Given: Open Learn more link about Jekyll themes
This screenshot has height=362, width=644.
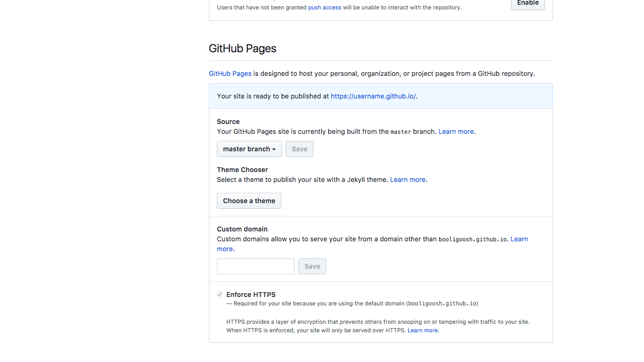Looking at the screenshot, I should coord(407,180).
